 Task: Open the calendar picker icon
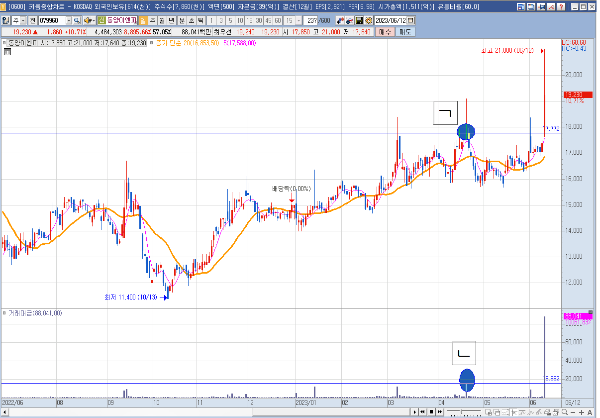pos(411,20)
